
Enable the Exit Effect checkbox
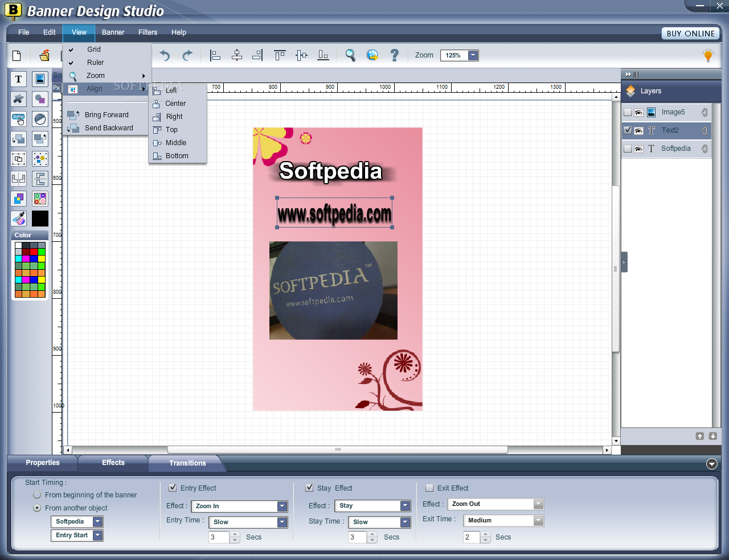tap(429, 488)
